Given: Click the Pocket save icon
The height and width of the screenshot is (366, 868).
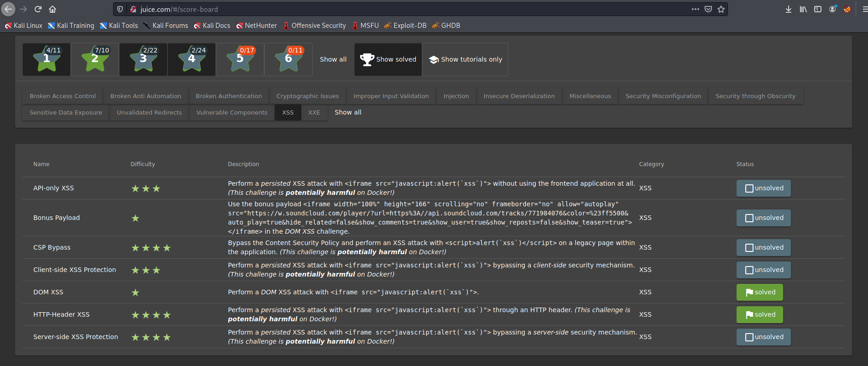Looking at the screenshot, I should coord(708,9).
